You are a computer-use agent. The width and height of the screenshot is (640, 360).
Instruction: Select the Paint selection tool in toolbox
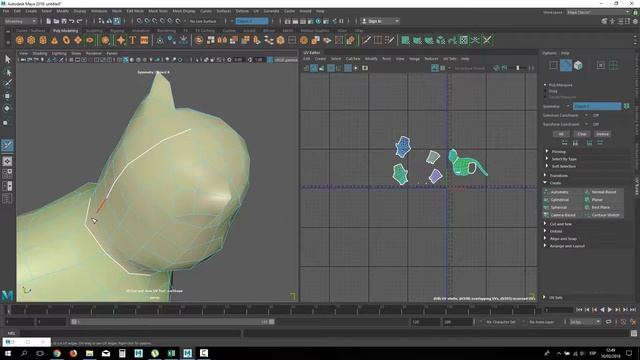pos(7,83)
